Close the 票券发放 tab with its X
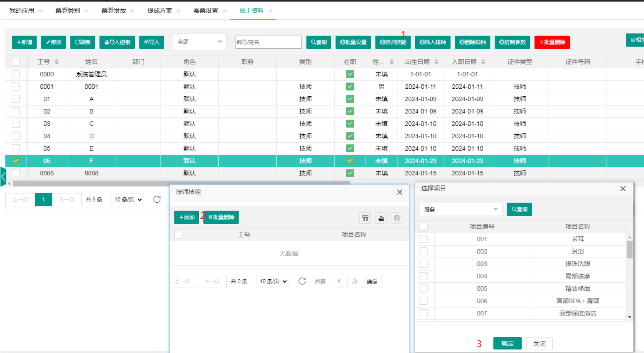644x353 pixels. point(133,11)
